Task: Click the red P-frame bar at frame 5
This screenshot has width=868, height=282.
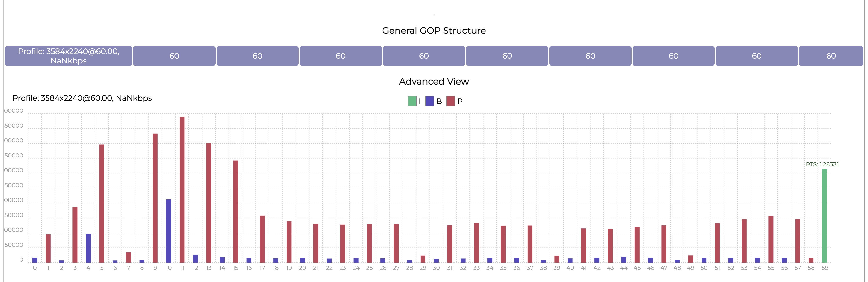Action: click(x=102, y=204)
